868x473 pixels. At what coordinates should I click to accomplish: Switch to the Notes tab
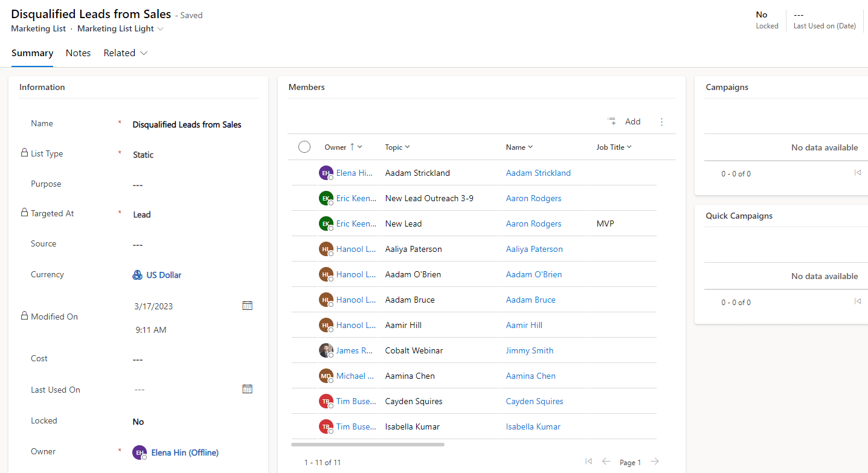tap(78, 53)
